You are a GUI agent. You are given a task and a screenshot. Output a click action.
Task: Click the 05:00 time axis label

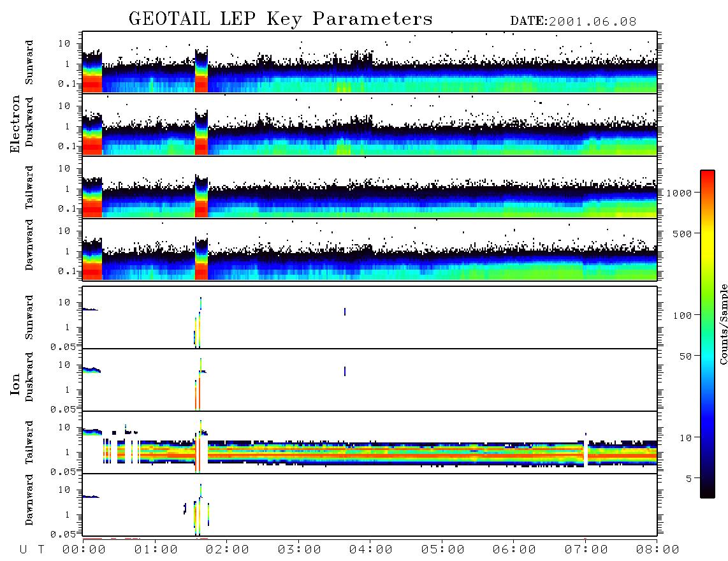[442, 550]
